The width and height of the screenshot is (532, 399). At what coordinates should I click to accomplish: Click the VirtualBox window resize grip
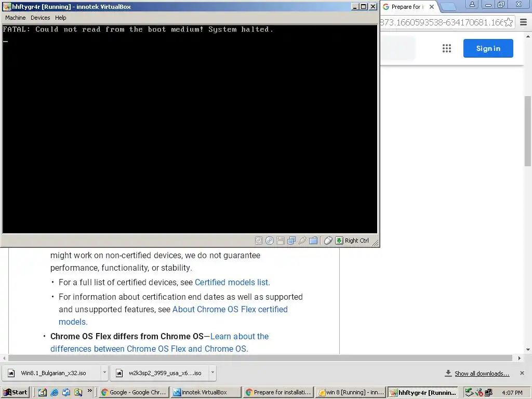click(x=375, y=242)
